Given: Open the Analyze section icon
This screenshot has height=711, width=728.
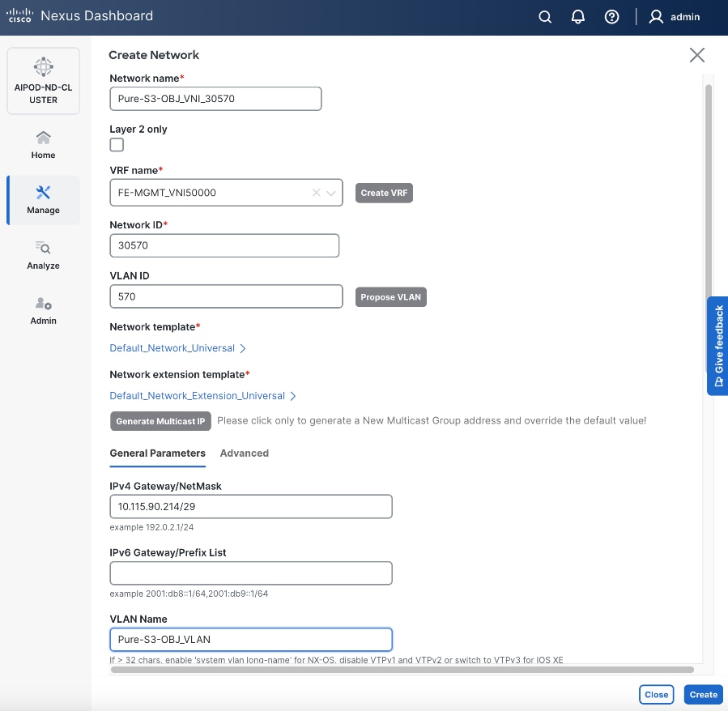Looking at the screenshot, I should (x=43, y=253).
